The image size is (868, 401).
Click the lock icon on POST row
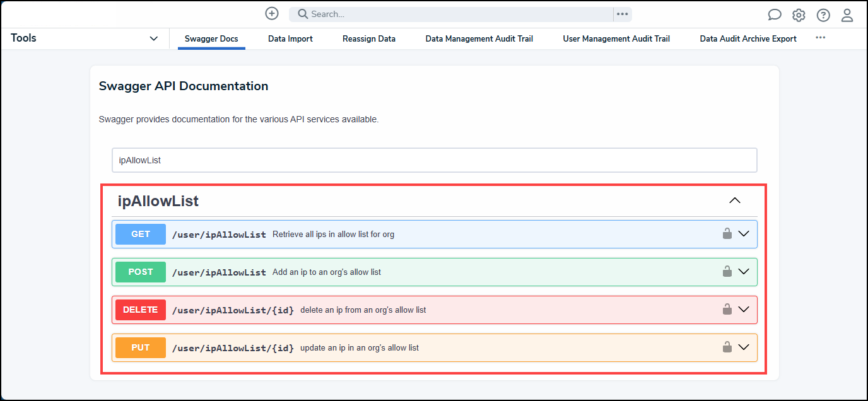[x=727, y=271]
